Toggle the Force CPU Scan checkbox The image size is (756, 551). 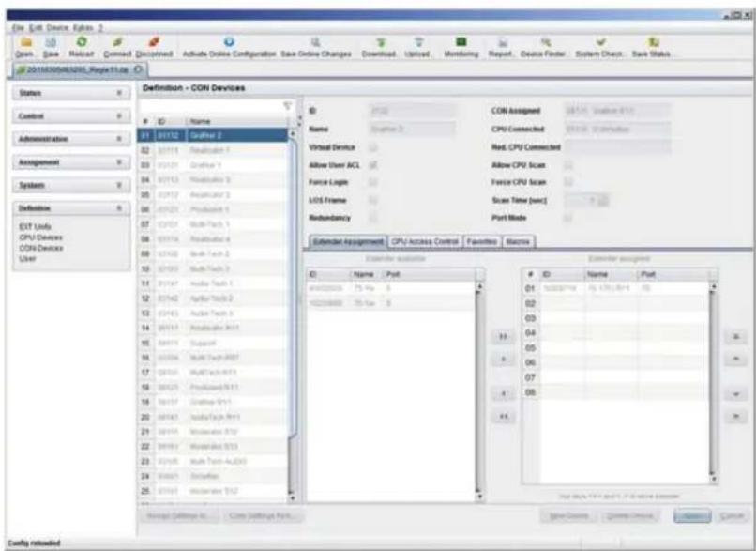[x=568, y=182]
